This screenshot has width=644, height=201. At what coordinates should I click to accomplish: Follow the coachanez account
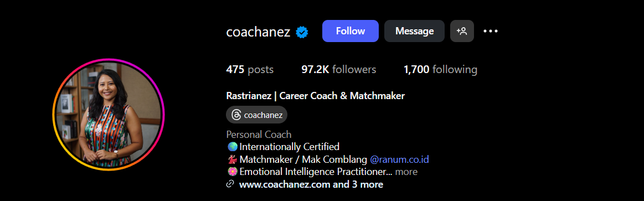coord(351,31)
